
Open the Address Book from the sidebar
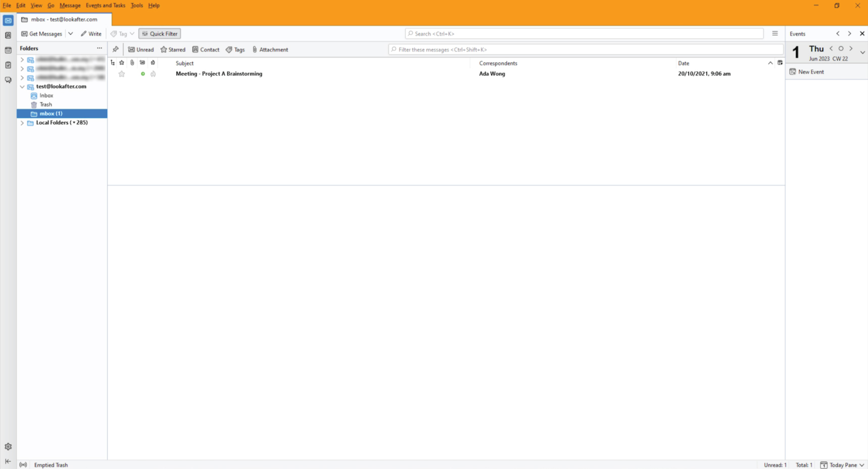point(8,35)
